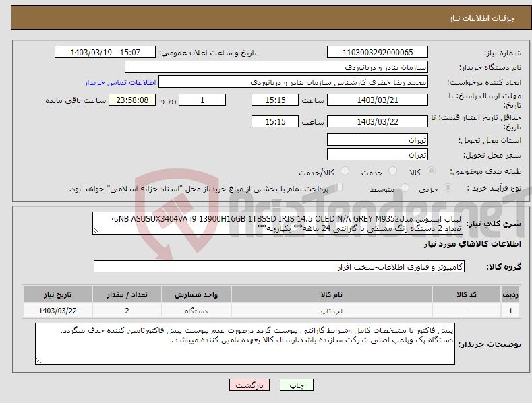Viewport: 532px width, 403px height.
Task: Click the need date cell 1403/03/22
Action: (x=57, y=311)
